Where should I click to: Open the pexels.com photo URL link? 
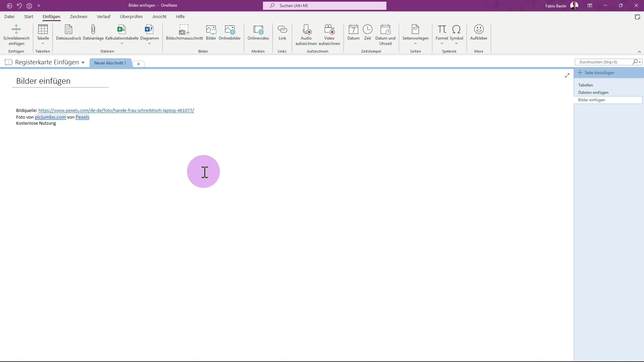coord(116,110)
